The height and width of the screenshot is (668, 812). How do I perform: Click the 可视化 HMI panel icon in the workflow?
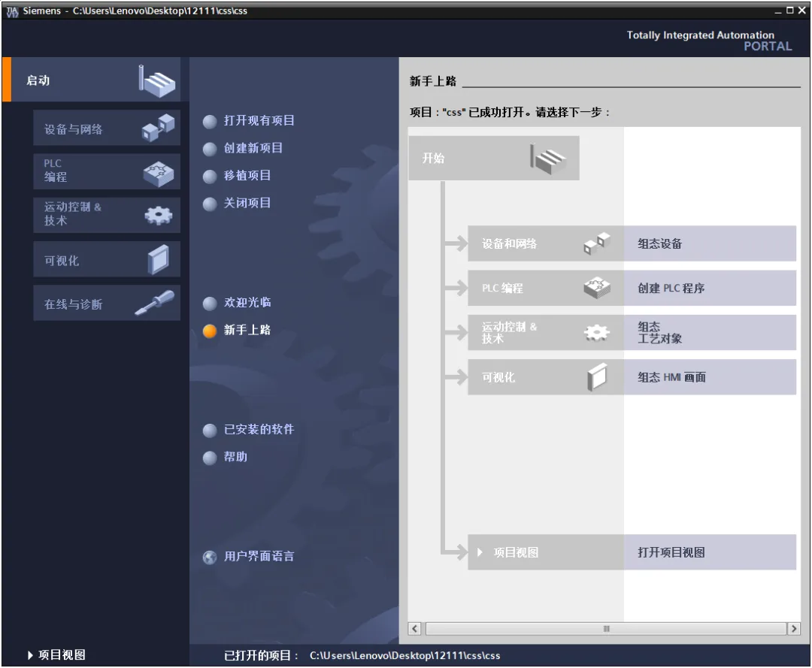point(597,376)
